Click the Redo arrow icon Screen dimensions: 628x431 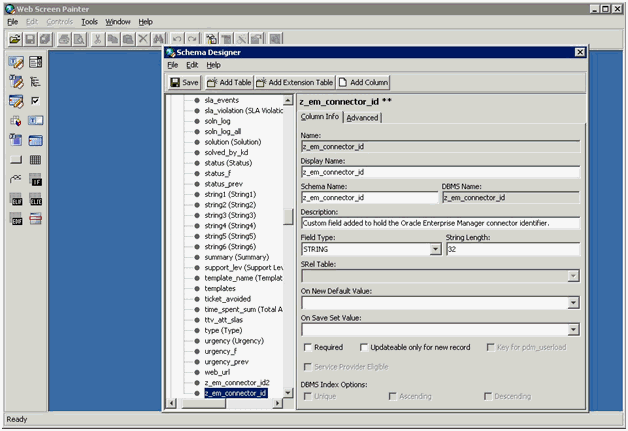pos(192,39)
